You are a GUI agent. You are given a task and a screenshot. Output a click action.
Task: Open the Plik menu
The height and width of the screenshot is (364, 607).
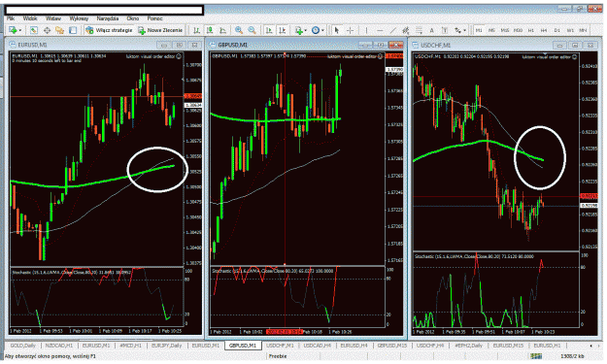coord(11,18)
